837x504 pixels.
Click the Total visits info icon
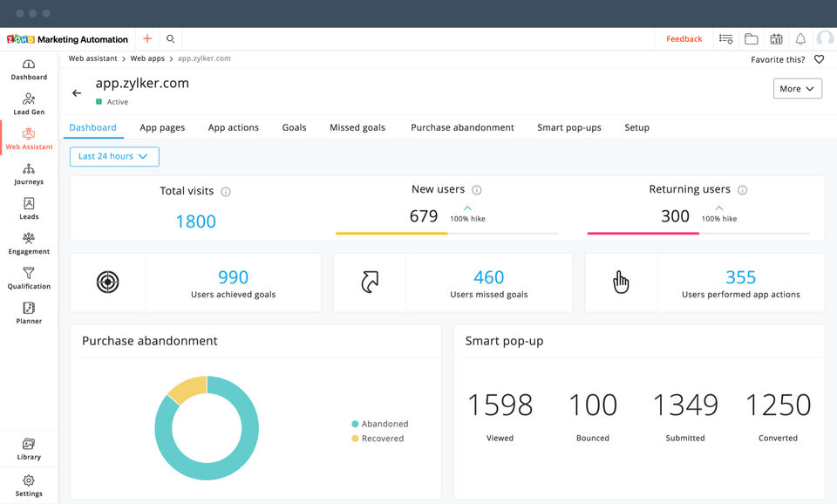tap(226, 192)
